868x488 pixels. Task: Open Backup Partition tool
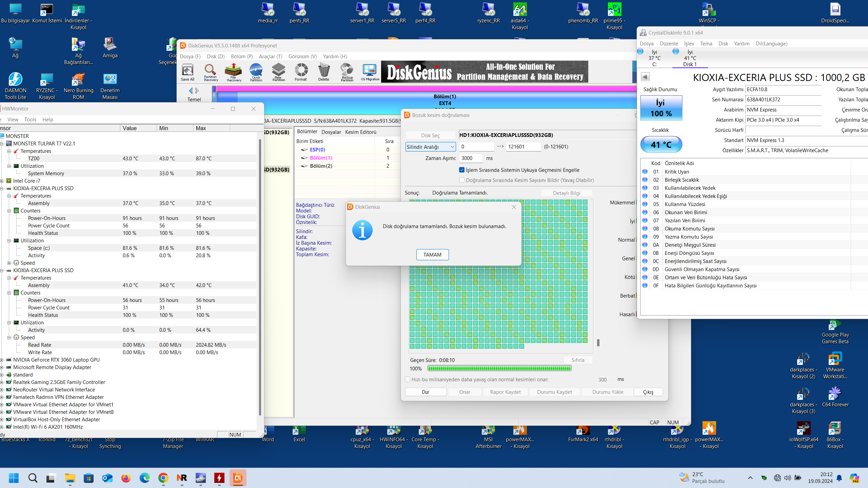coord(347,72)
